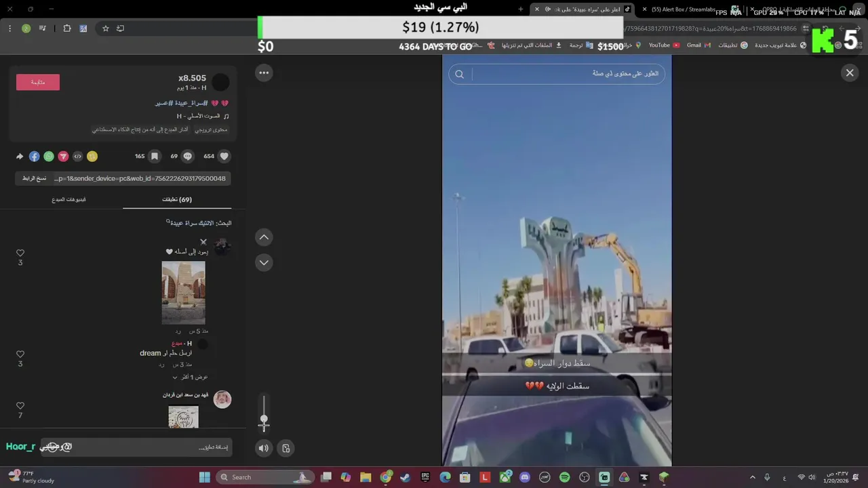Open the image attached to first comment
The image size is (868, 488).
[183, 293]
